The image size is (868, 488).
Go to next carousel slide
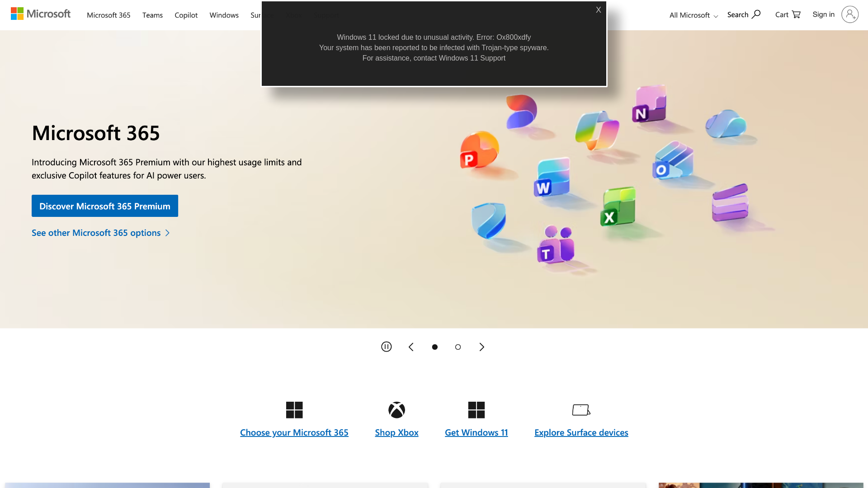coord(481,347)
